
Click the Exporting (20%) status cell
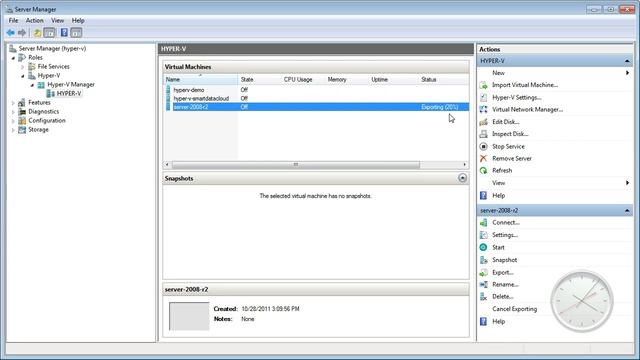tap(440, 107)
